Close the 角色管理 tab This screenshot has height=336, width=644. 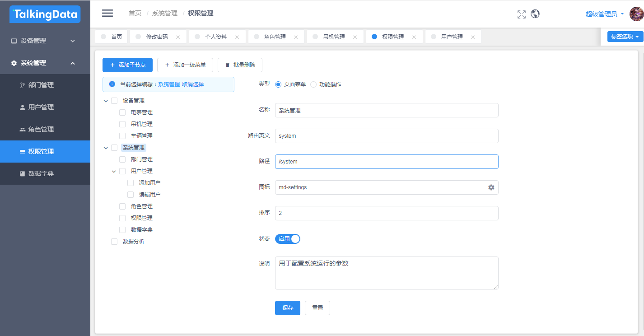tap(296, 37)
